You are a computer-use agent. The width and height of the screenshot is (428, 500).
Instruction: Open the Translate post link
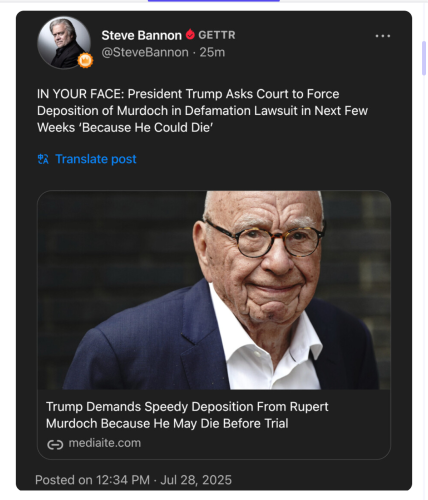(x=96, y=159)
